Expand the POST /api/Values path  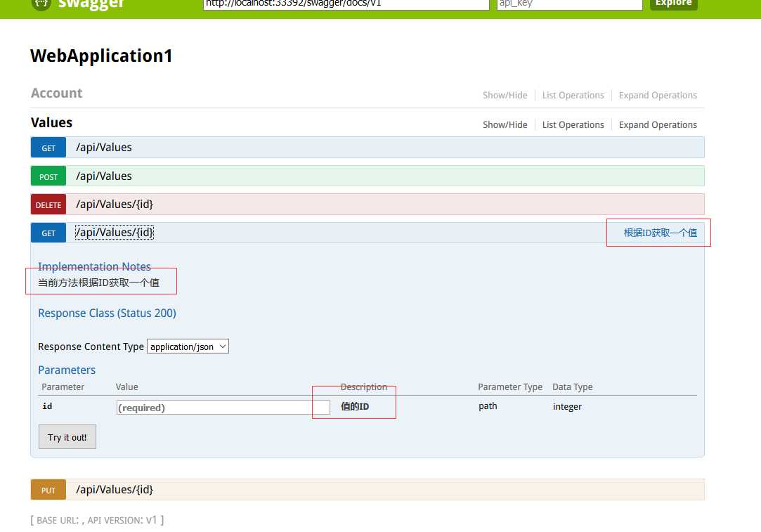(104, 176)
